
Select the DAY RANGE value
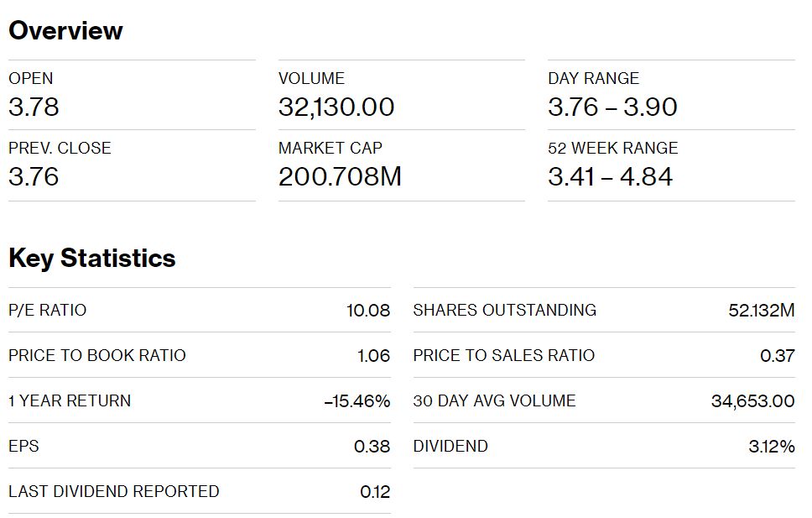[x=612, y=107]
